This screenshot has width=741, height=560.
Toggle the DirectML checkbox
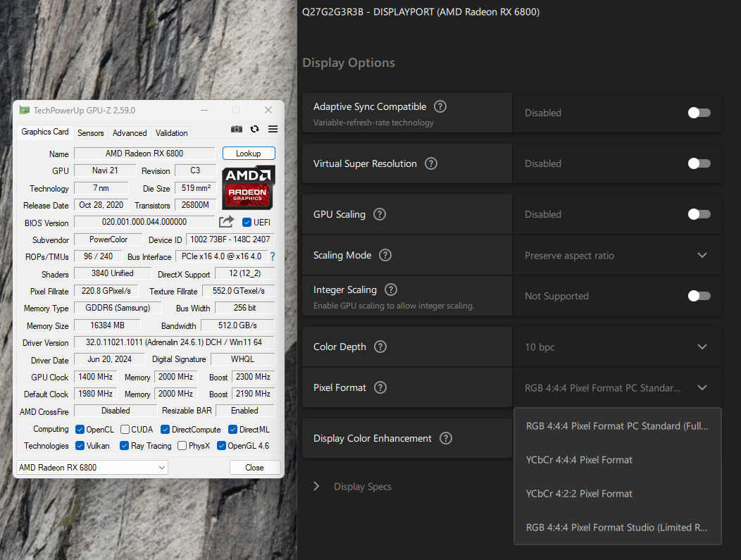pos(232,429)
